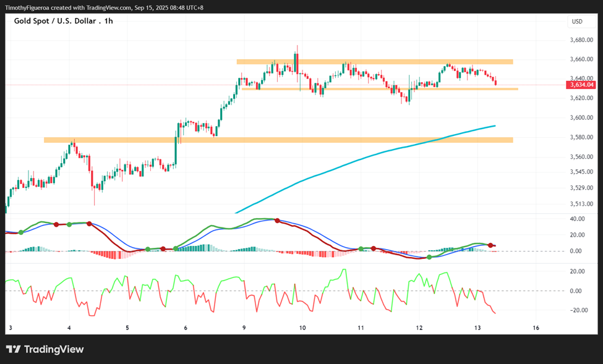This screenshot has height=364, width=603.
Task: Click the TradingView logo at bottom
Action: pyautogui.click(x=45, y=349)
